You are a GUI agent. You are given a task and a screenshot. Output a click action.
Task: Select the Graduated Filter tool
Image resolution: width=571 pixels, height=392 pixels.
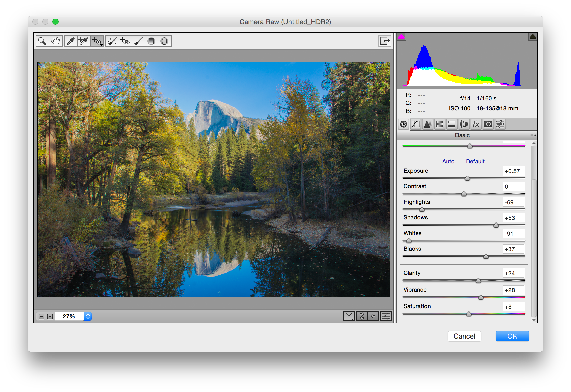(151, 41)
